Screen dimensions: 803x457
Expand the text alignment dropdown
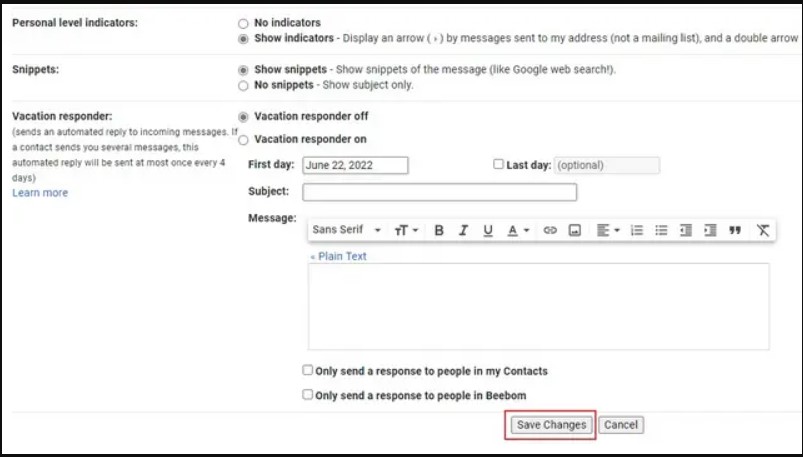pos(608,230)
